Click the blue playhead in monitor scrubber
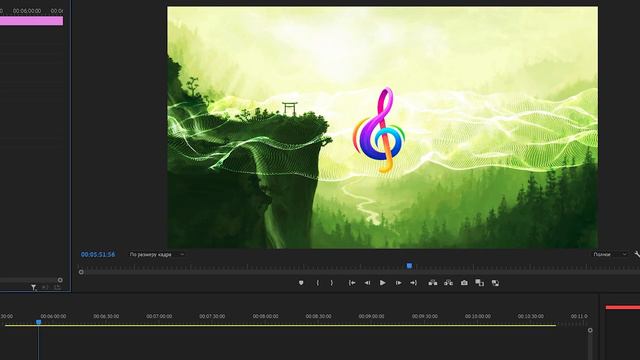 tap(409, 266)
